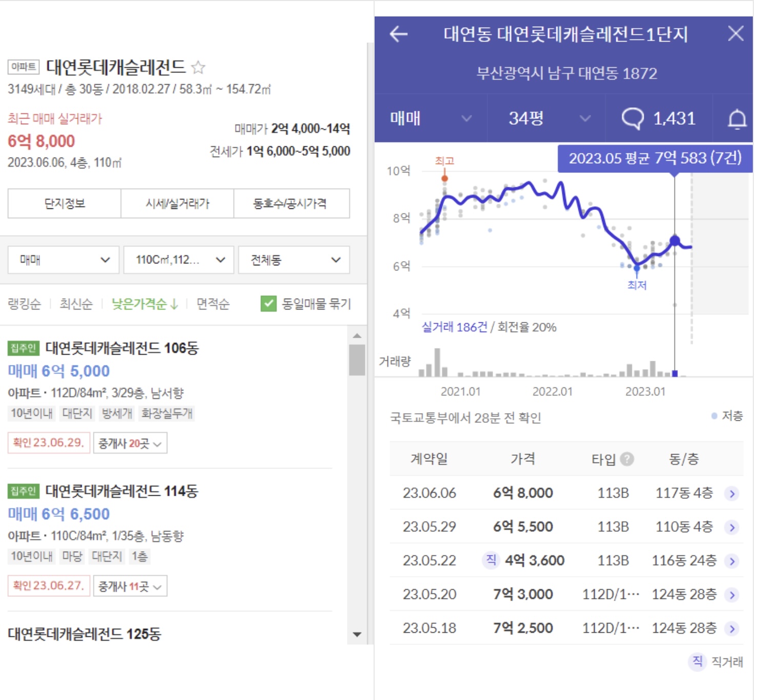Switch to the 시세/실거래가 tab

178,204
